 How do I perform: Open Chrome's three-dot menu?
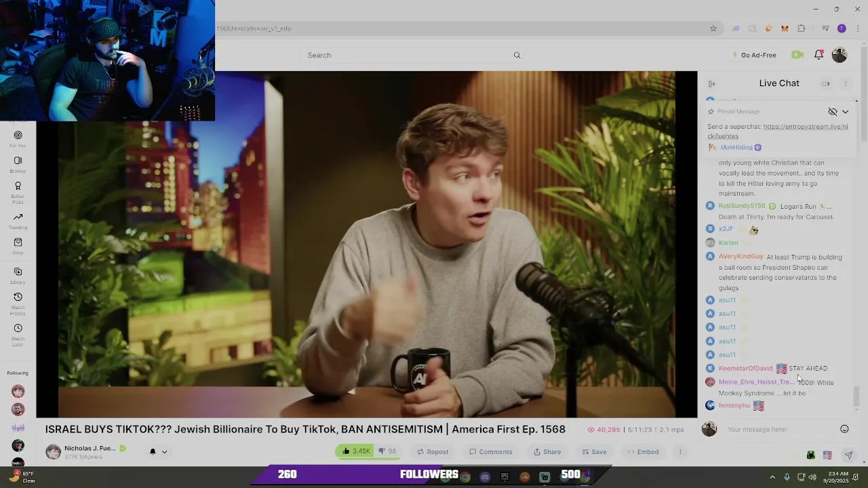[857, 28]
